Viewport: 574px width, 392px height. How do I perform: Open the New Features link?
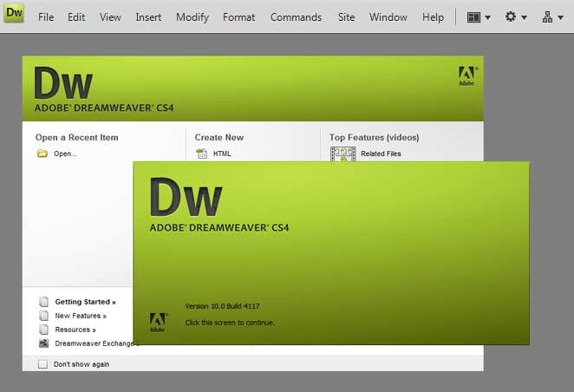[x=81, y=316]
